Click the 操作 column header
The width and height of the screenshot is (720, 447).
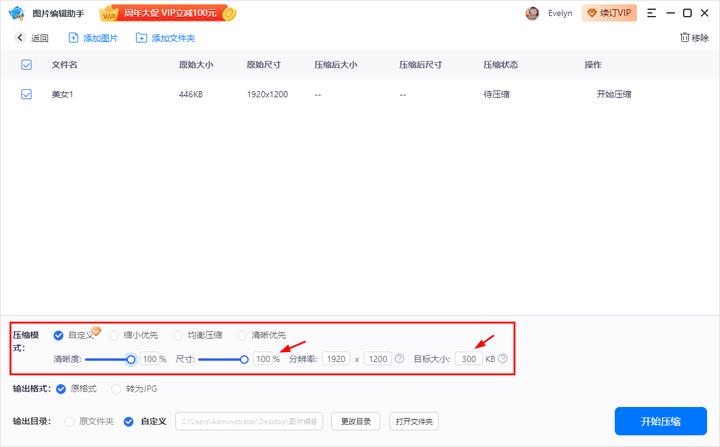tap(593, 65)
